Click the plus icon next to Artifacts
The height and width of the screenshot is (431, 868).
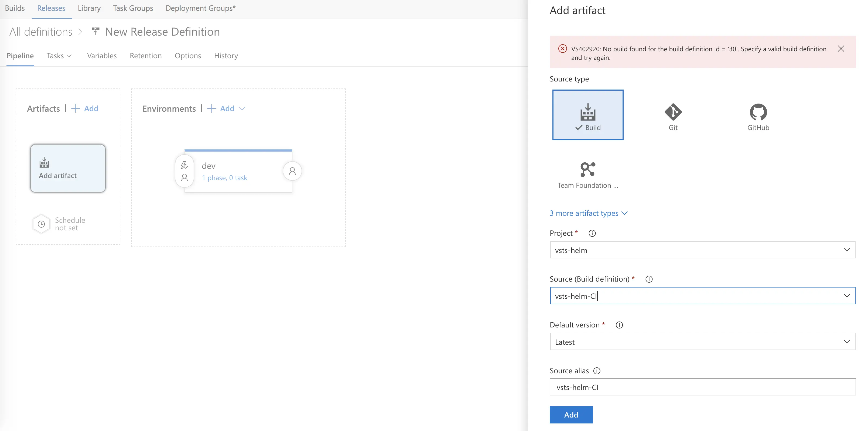pos(76,108)
